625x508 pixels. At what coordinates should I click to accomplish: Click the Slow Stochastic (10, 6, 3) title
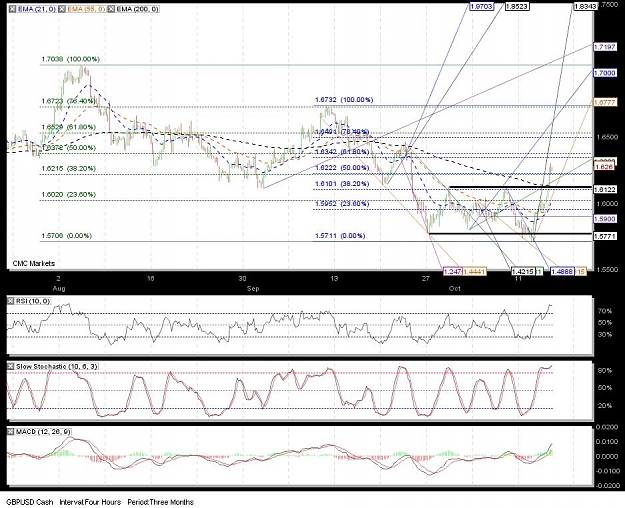click(x=57, y=366)
